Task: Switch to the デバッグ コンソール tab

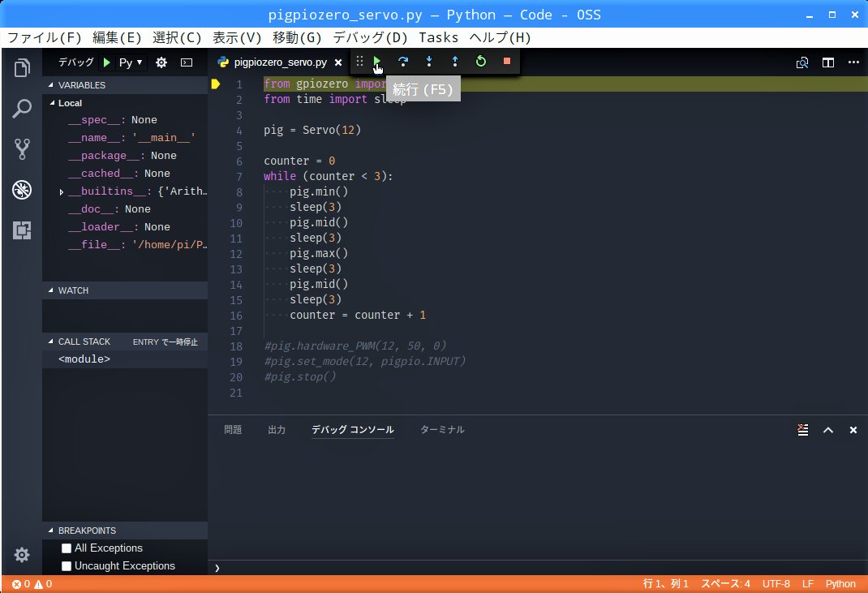Action: 353,430
